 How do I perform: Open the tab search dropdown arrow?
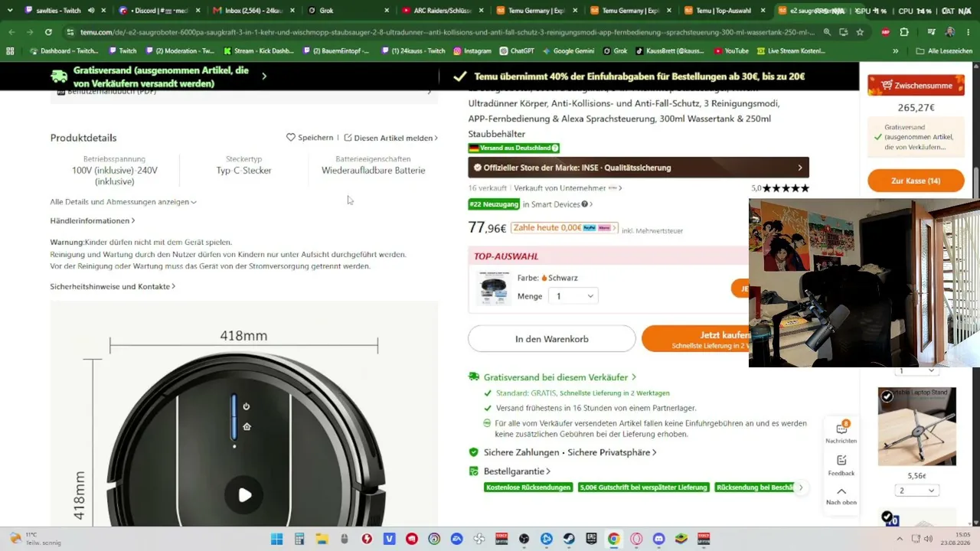[x=10, y=11]
